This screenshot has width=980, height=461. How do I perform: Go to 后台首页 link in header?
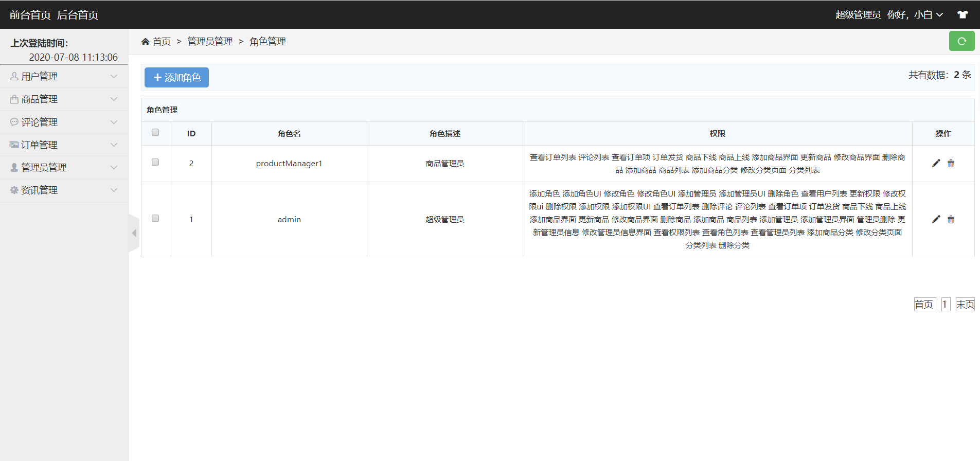[78, 15]
